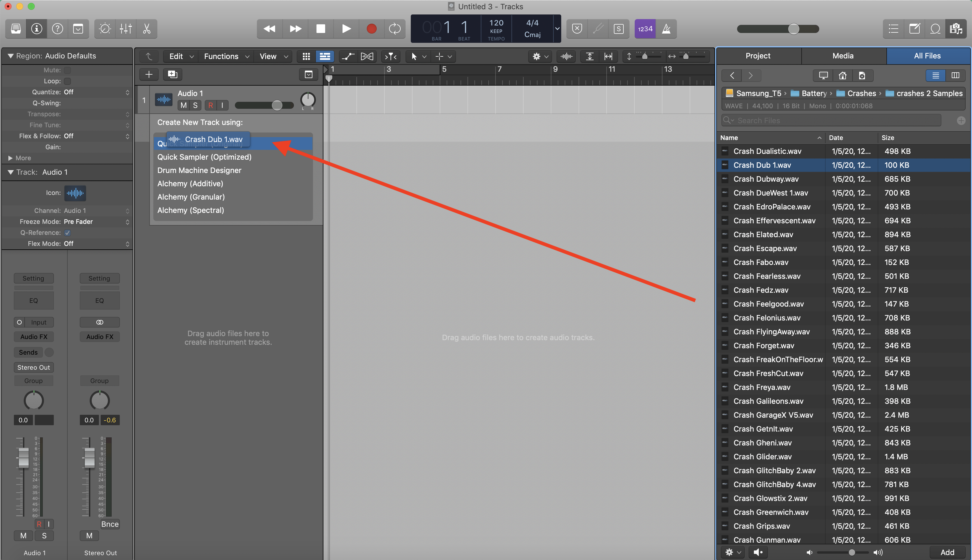Toggle the Metronome click button

[x=666, y=28]
